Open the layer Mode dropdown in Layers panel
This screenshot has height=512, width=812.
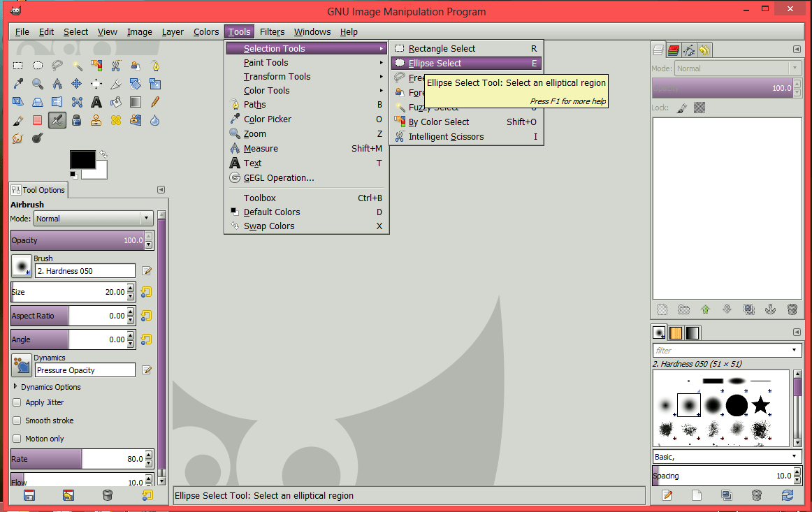pyautogui.click(x=737, y=68)
